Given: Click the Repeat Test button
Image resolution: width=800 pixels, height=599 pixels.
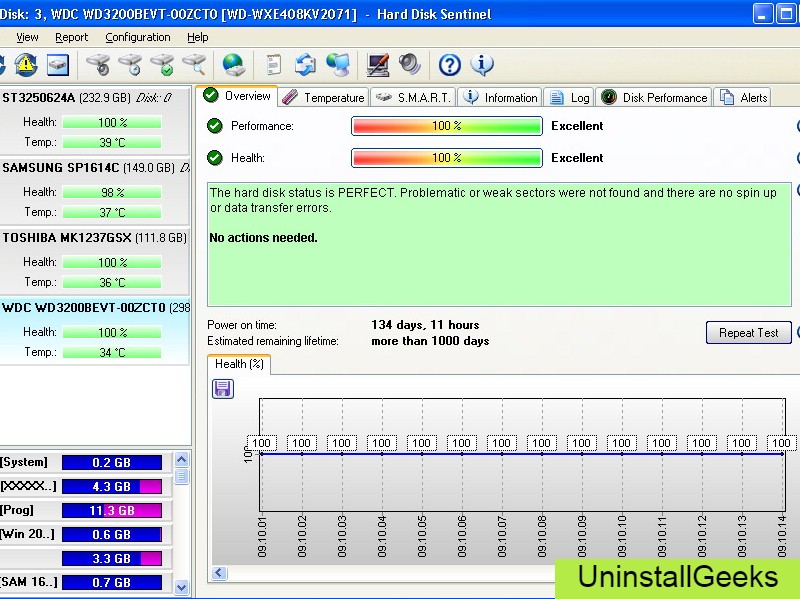Looking at the screenshot, I should (x=748, y=333).
